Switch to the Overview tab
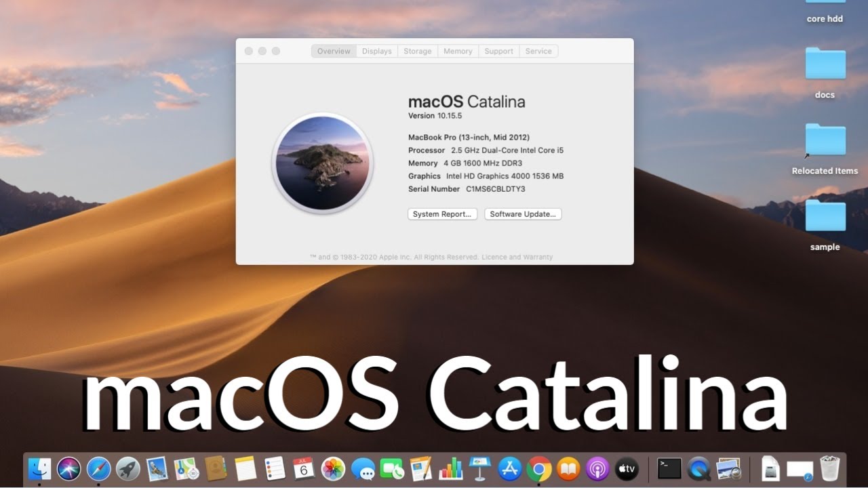This screenshot has height=488, width=868. 334,51
